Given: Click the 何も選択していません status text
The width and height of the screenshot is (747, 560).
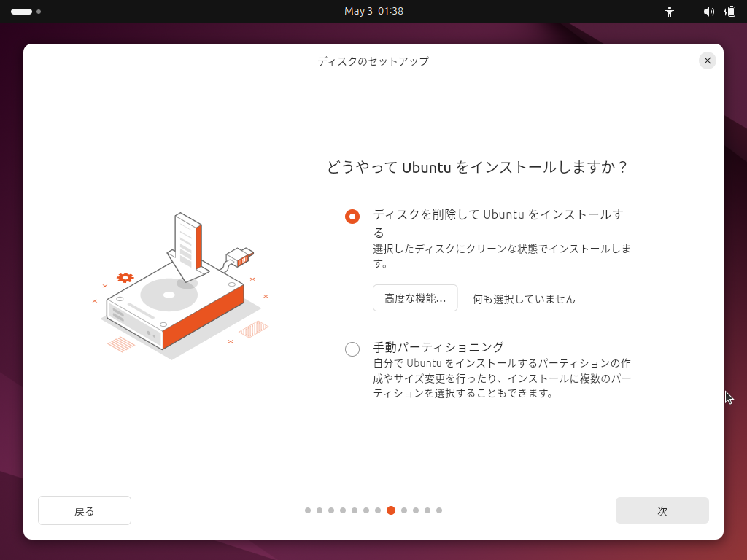Looking at the screenshot, I should click(524, 299).
